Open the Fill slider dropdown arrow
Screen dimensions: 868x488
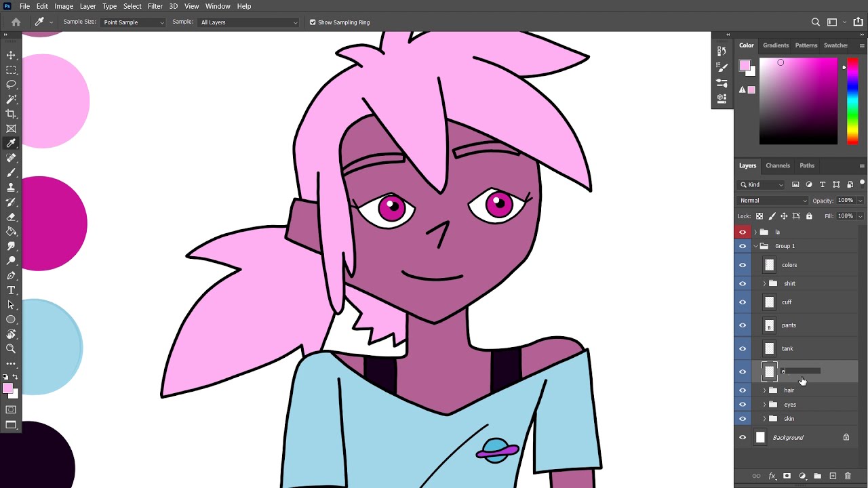pos(861,216)
